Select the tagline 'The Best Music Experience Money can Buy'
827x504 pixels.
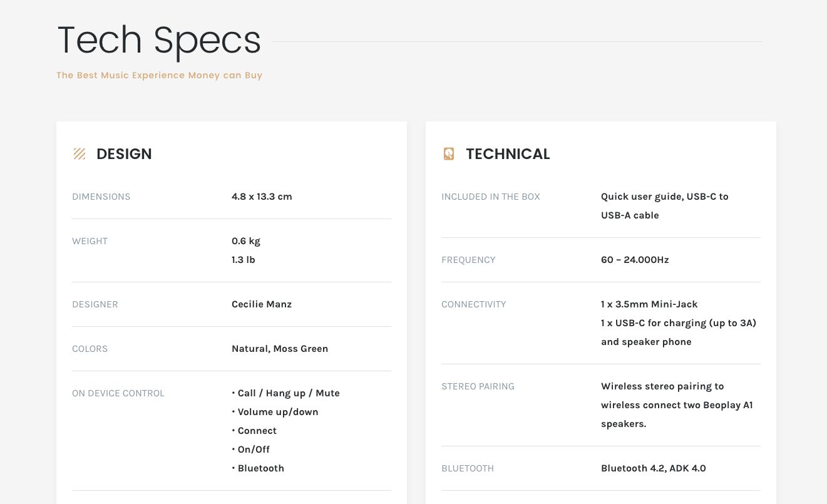pyautogui.click(x=159, y=75)
